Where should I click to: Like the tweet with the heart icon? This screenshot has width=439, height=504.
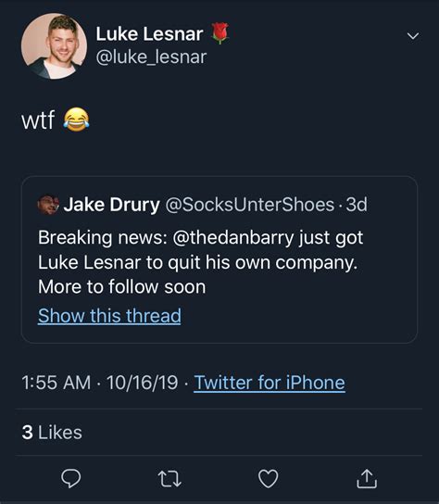click(268, 479)
